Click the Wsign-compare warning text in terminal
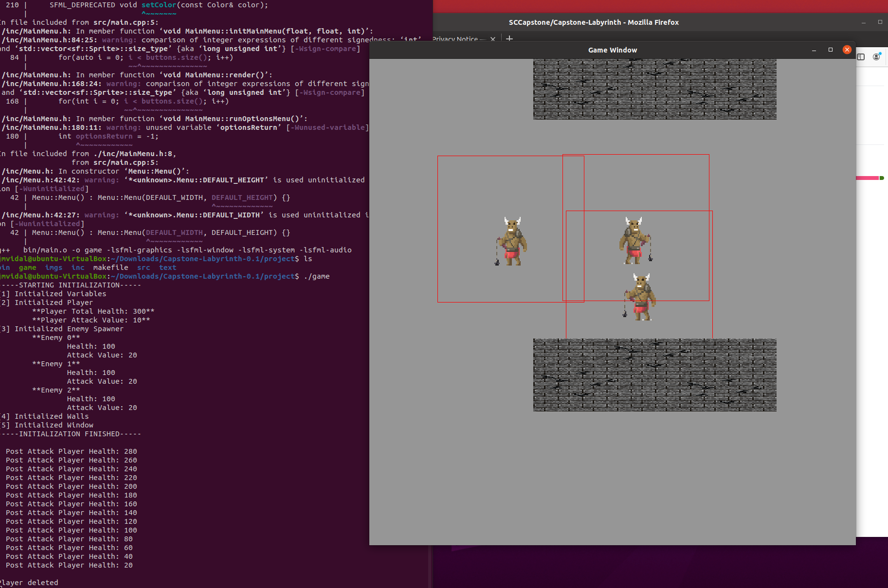This screenshot has width=888, height=588. [325, 49]
